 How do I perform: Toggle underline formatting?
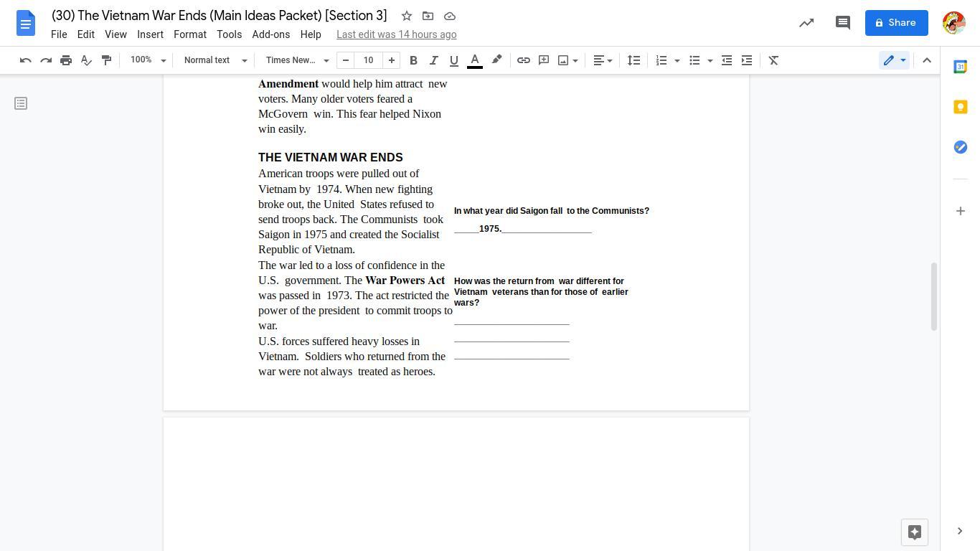(453, 60)
